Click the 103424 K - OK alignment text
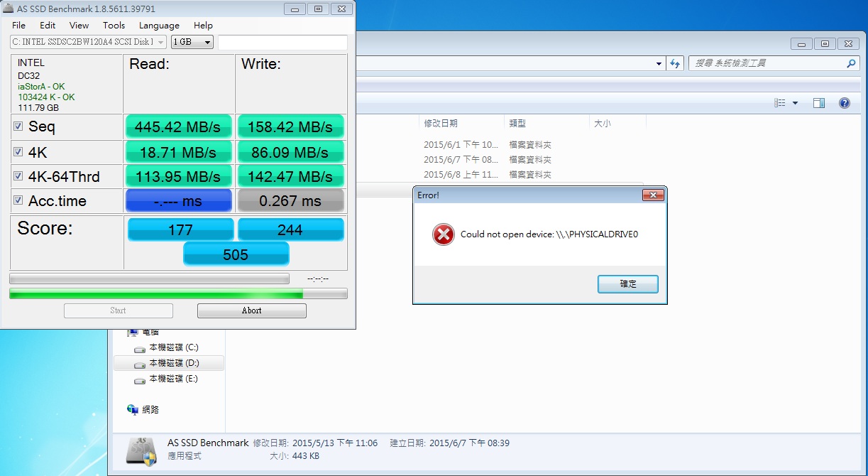 pos(46,97)
